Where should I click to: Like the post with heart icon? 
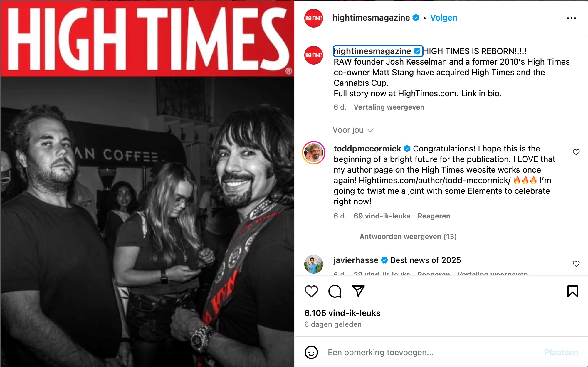(x=311, y=291)
